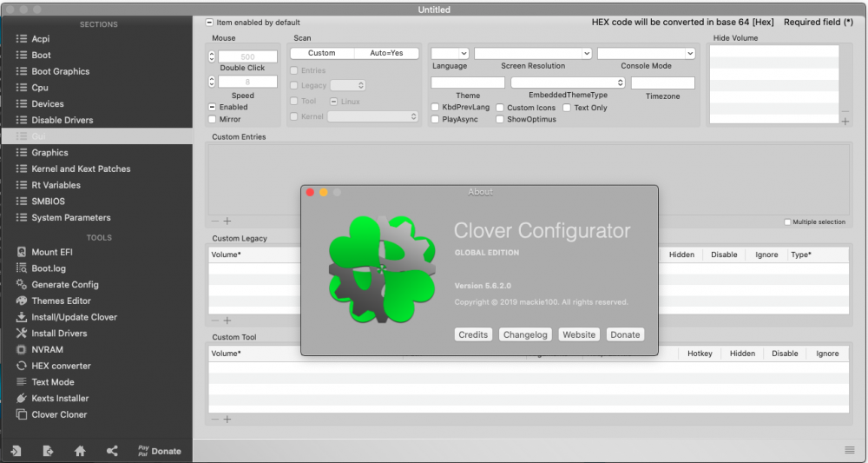Click the Themes Editor palette icon

pyautogui.click(x=22, y=301)
